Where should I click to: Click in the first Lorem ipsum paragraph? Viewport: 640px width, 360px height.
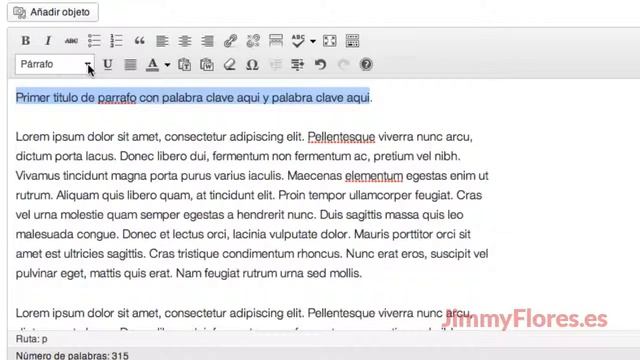click(x=252, y=205)
